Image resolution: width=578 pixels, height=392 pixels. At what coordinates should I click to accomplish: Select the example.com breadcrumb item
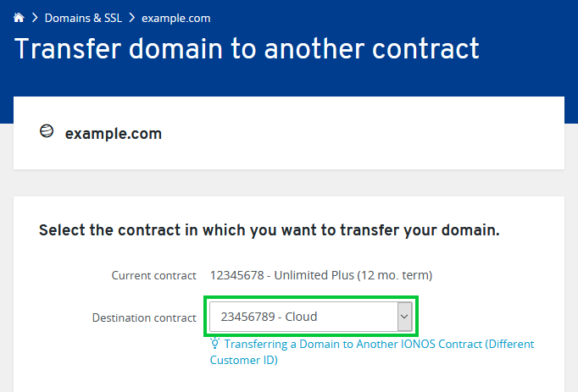coord(175,18)
